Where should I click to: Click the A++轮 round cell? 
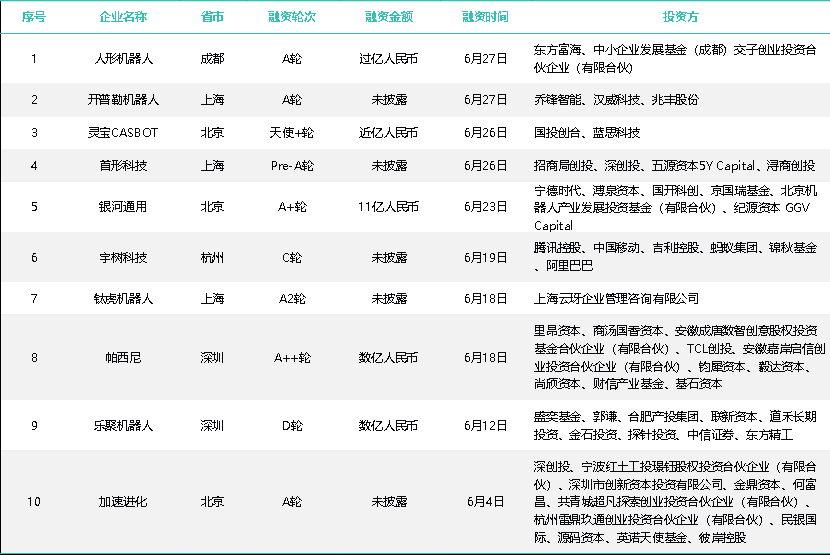click(x=292, y=357)
